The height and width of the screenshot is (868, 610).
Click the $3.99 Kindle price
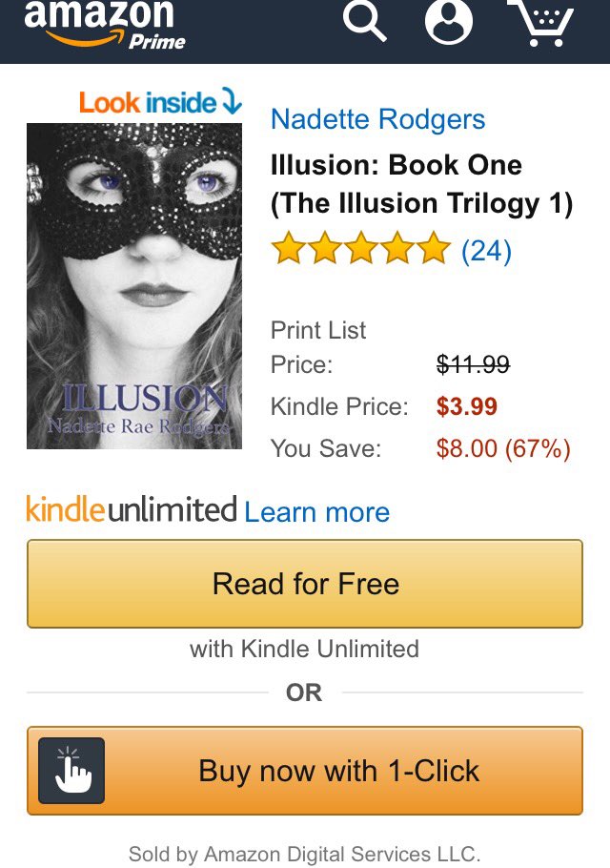467,406
